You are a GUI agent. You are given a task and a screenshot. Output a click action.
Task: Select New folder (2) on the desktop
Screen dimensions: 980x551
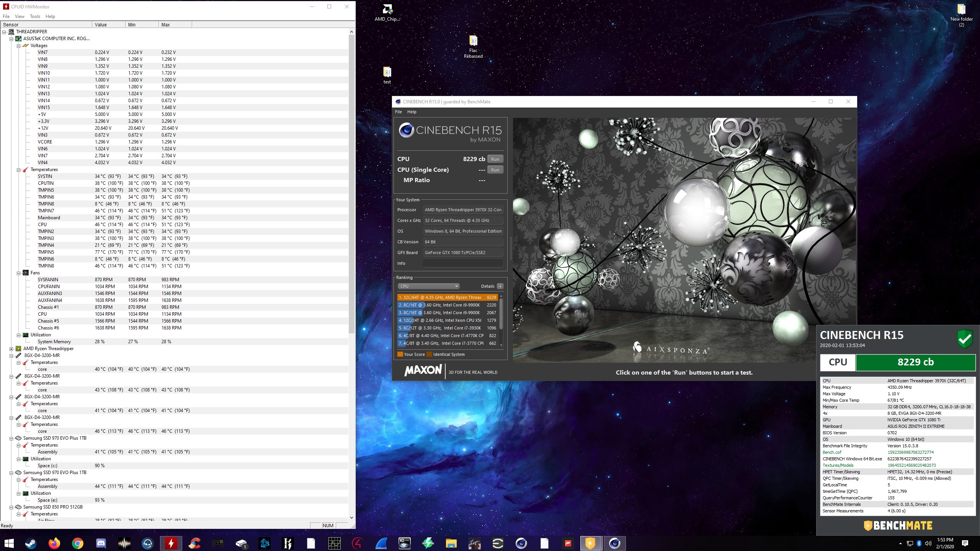click(961, 15)
